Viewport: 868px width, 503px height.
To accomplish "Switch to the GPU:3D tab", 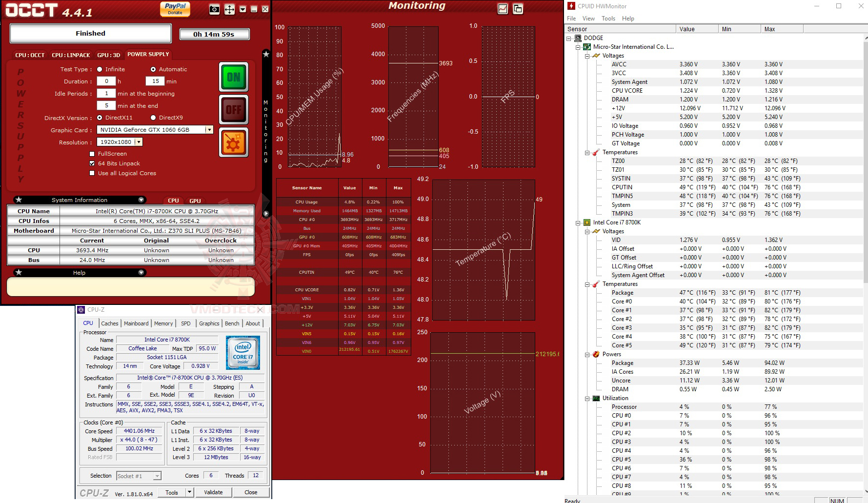I will click(108, 55).
